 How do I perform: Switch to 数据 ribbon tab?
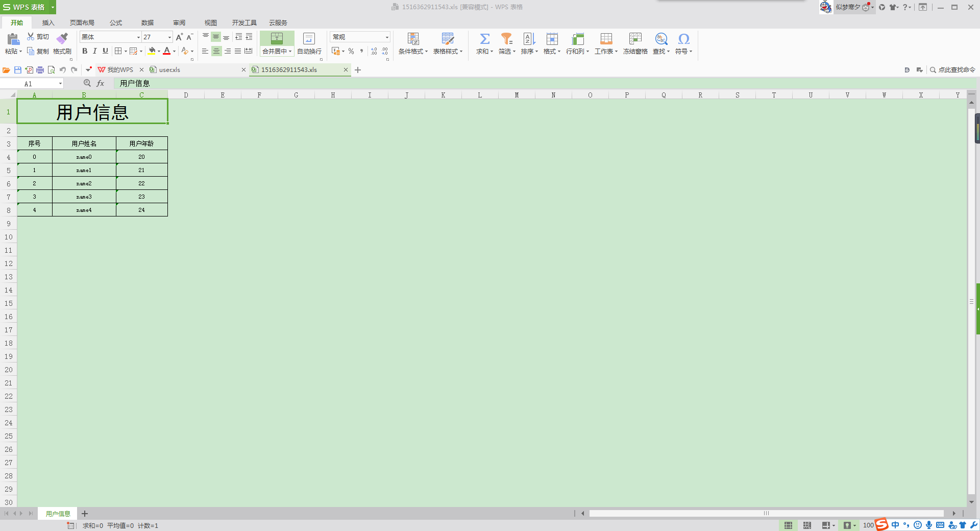pyautogui.click(x=148, y=22)
